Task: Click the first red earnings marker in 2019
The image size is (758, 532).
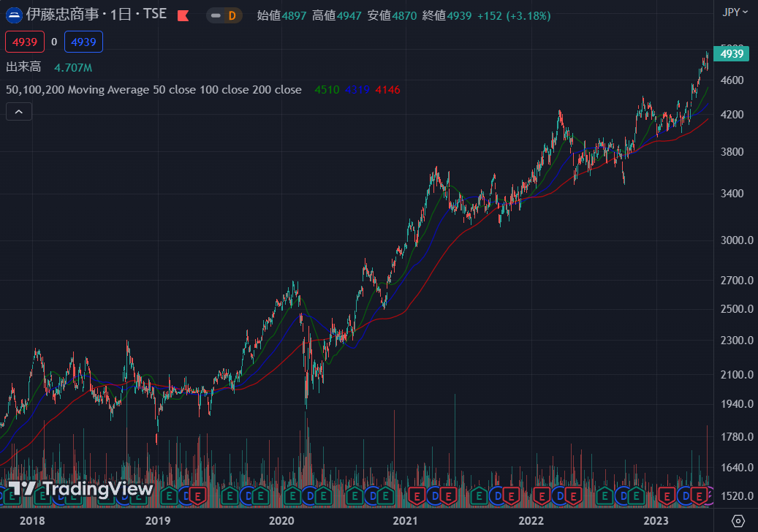Action: (197, 496)
